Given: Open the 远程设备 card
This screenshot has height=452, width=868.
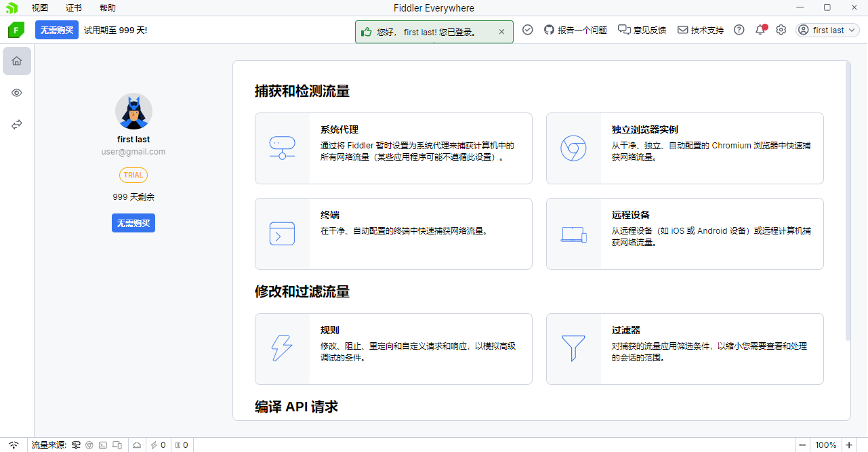Looking at the screenshot, I should (x=685, y=234).
